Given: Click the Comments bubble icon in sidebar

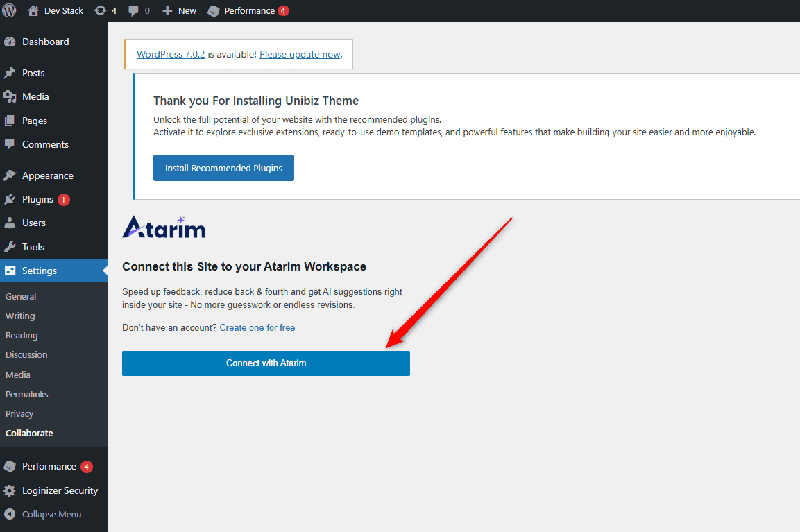Looking at the screenshot, I should click(x=10, y=144).
